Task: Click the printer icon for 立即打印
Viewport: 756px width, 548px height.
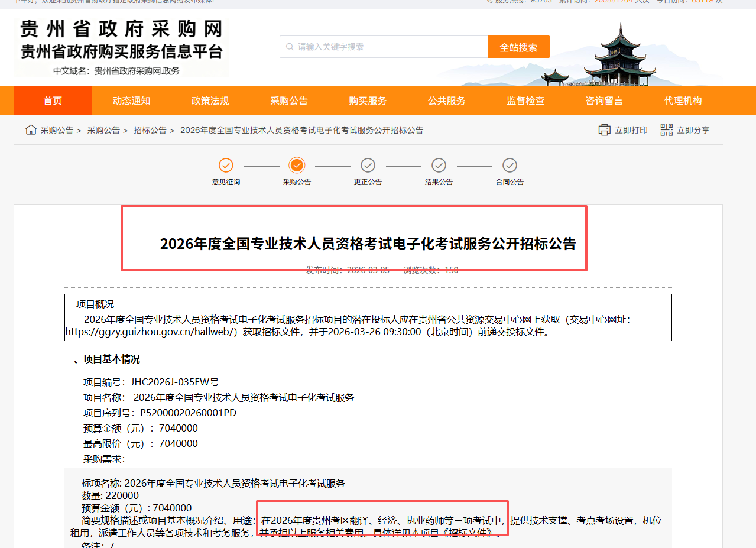Action: [604, 130]
